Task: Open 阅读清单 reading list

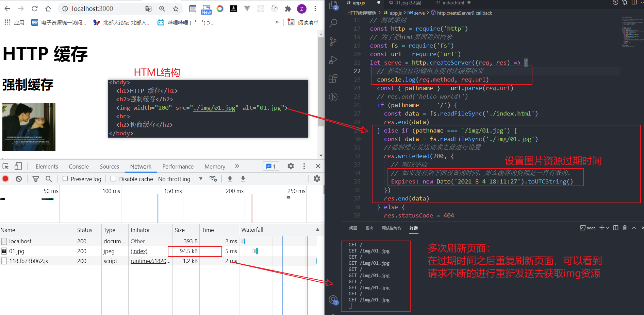Action: click(x=303, y=22)
